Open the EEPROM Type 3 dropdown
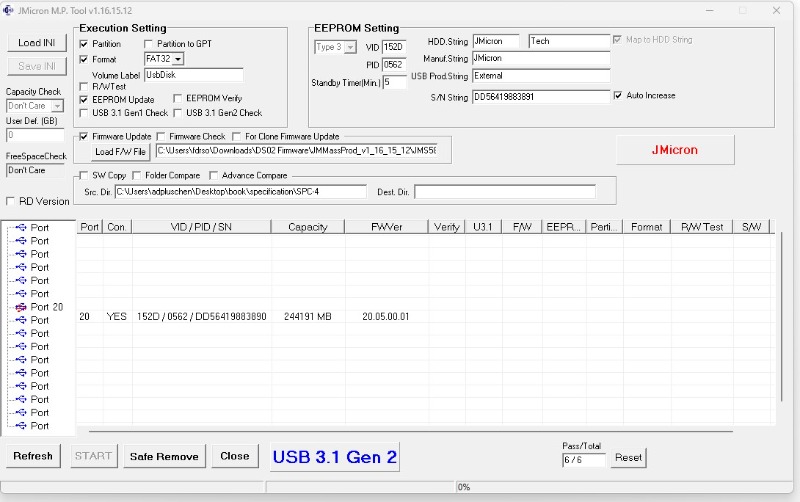Viewport: 800px width, 502px height. [350, 47]
